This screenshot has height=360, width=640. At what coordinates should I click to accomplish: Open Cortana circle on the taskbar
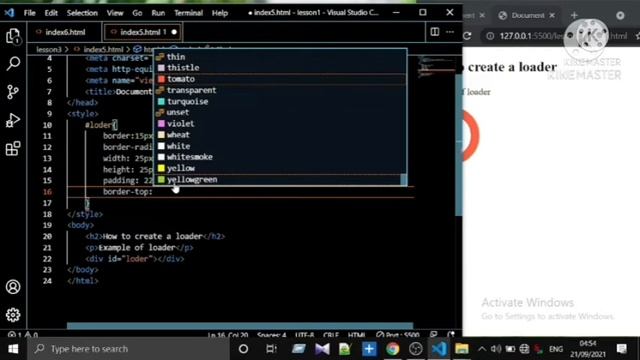243,349
